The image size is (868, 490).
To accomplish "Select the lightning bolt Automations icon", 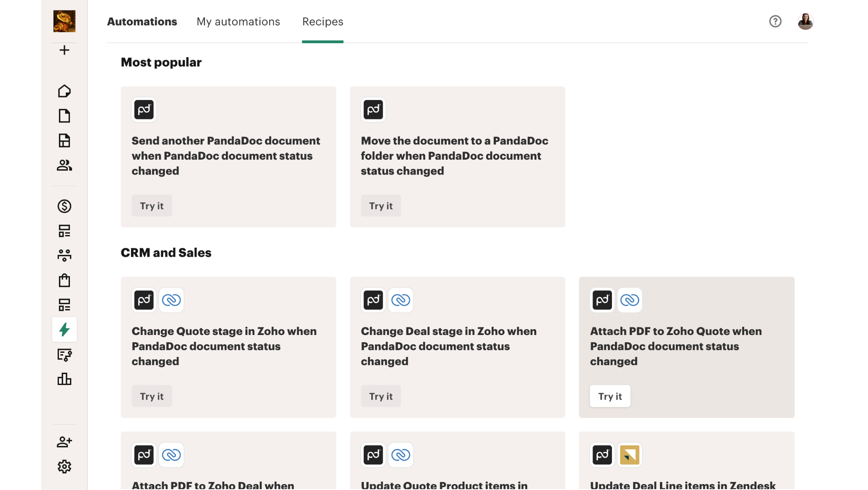I will [64, 329].
